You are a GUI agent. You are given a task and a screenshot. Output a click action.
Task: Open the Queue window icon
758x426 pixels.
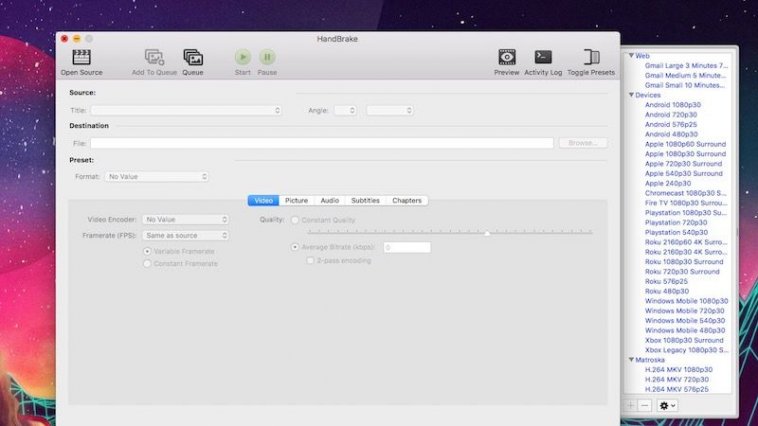(193, 58)
